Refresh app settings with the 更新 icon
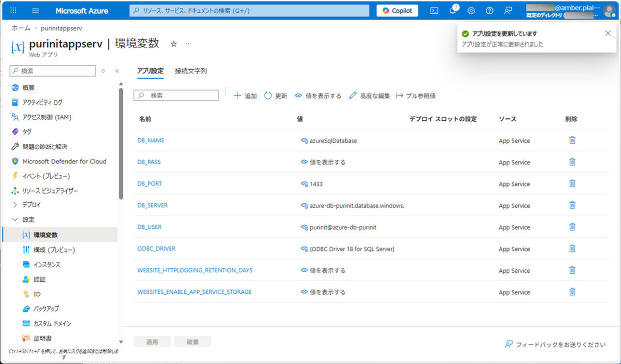This screenshot has width=621, height=364. (276, 95)
